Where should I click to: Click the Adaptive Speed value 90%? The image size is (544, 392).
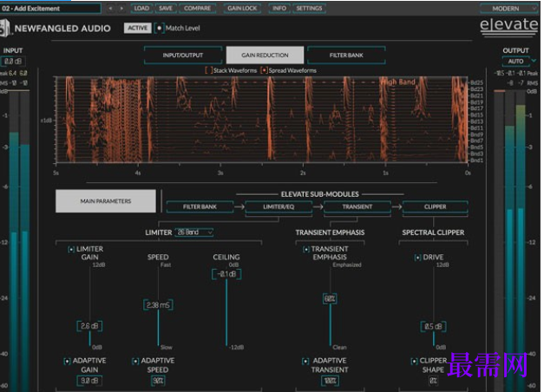[158, 381]
